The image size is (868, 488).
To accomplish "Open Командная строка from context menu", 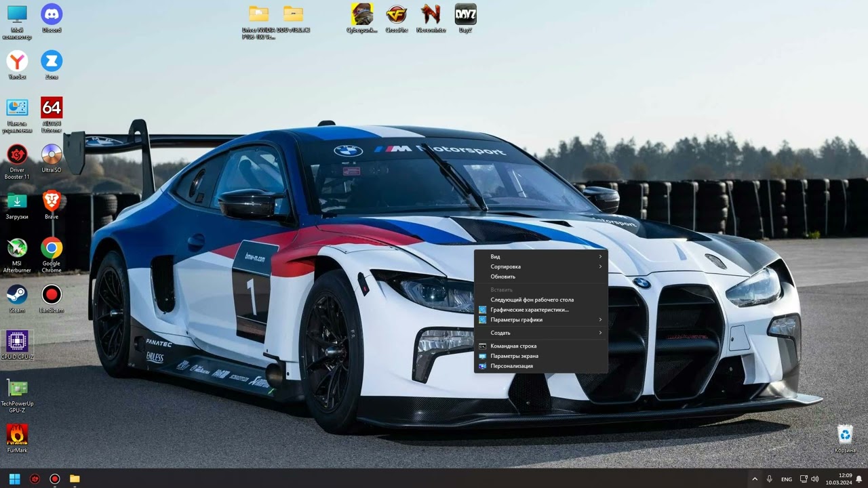I will 540,346.
